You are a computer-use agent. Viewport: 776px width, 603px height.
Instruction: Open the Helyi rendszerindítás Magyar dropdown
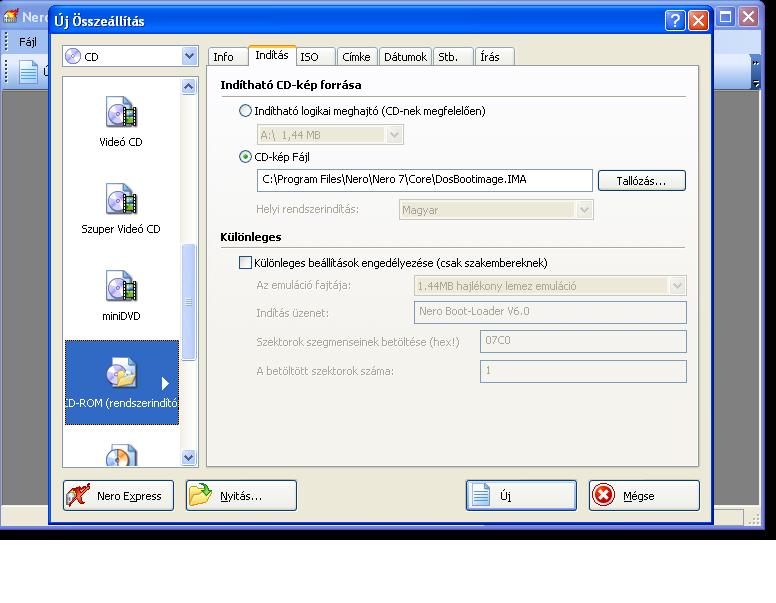pos(584,210)
